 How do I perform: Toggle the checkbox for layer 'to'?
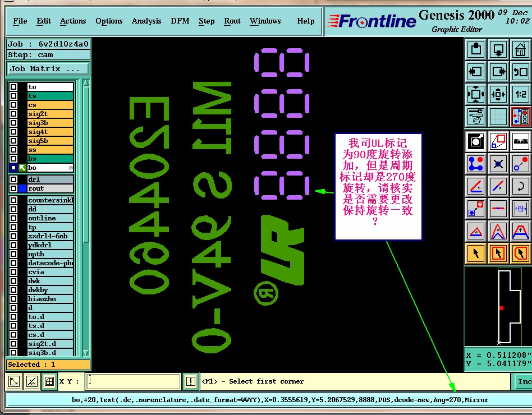pos(13,87)
